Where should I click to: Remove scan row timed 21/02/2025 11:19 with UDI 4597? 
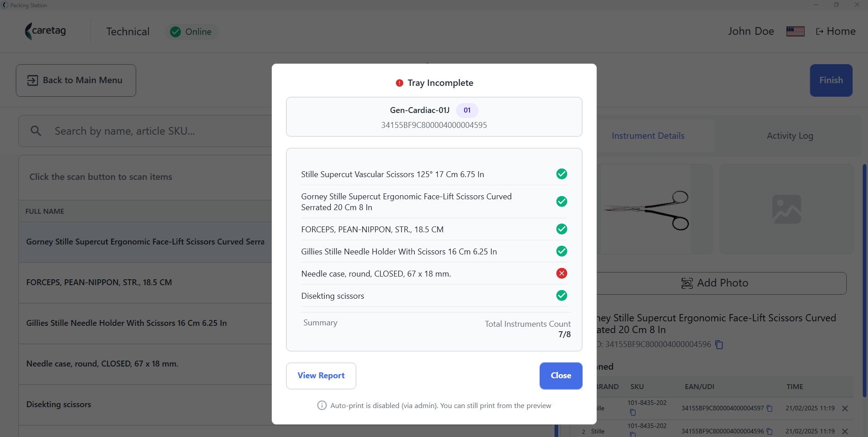(844, 409)
